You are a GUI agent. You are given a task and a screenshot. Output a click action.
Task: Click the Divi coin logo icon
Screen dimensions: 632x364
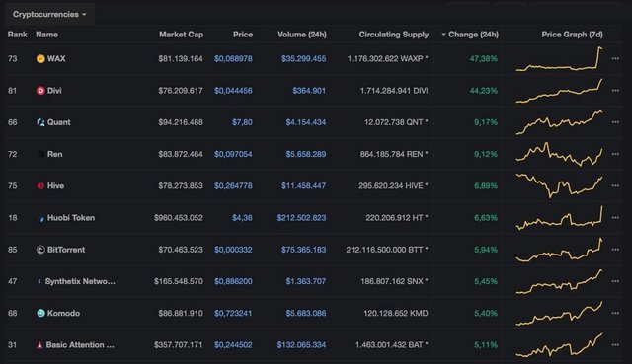40,91
